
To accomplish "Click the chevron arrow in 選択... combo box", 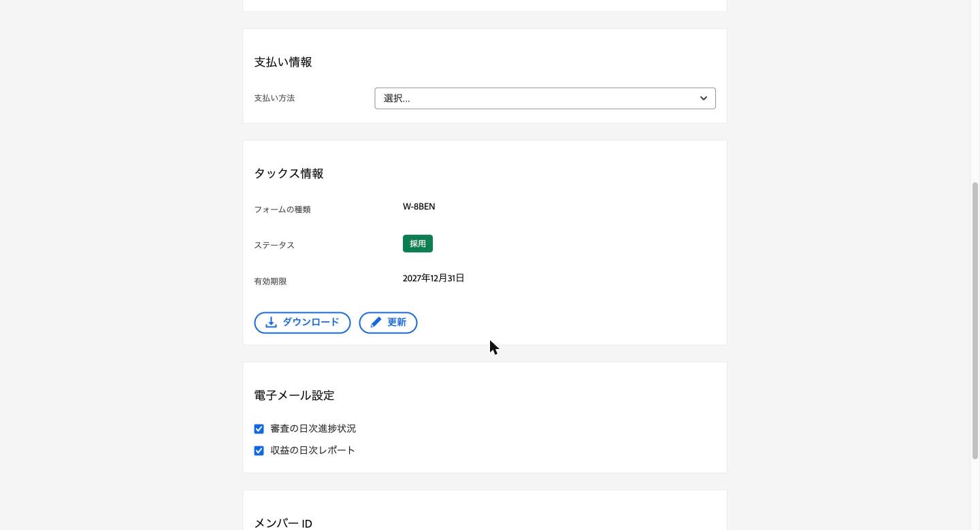I will coord(704,99).
